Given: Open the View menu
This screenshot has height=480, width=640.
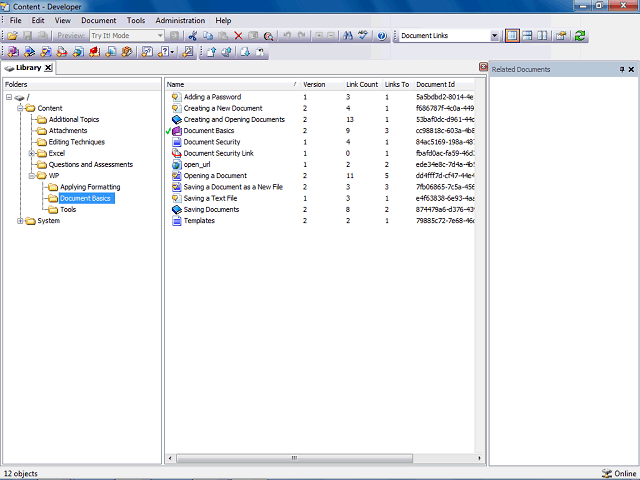Looking at the screenshot, I should pyautogui.click(x=62, y=20).
